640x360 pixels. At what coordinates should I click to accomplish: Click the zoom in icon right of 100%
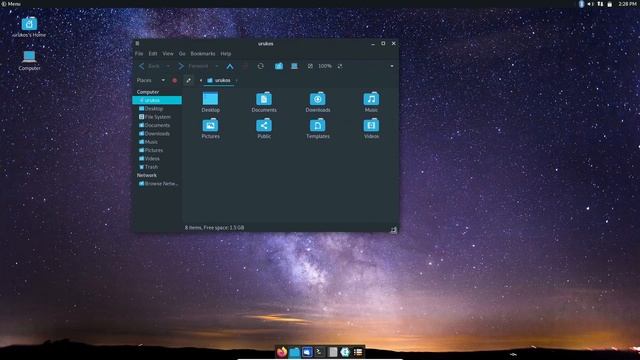point(340,66)
